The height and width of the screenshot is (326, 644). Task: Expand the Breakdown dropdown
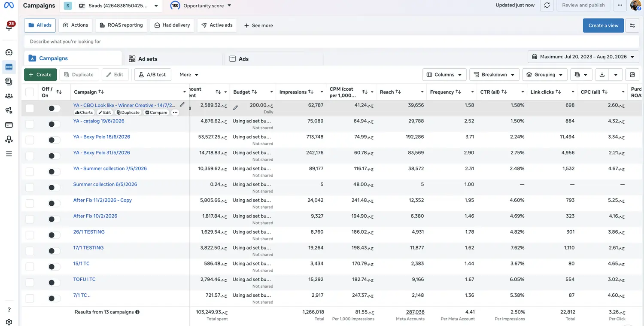494,75
